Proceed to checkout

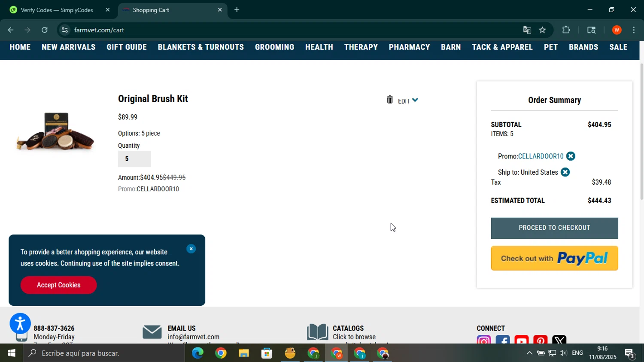(x=554, y=228)
